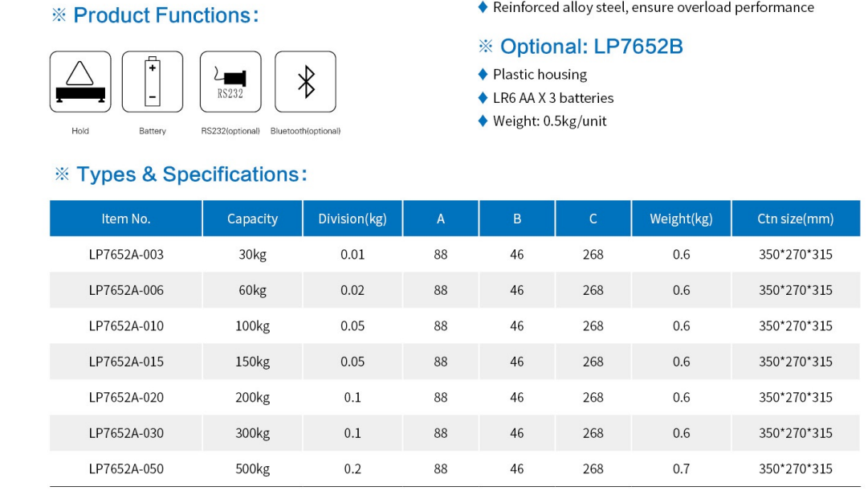Click the Ctn size(mm) column header
Screen dimensions: 868x495
pyautogui.click(x=795, y=219)
